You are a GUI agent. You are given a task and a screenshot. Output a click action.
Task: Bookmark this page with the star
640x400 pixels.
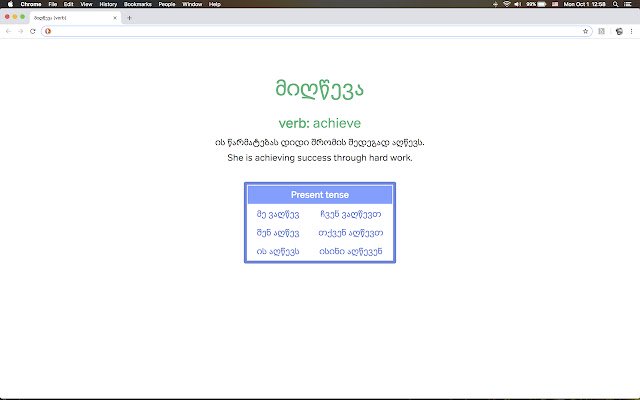point(585,31)
